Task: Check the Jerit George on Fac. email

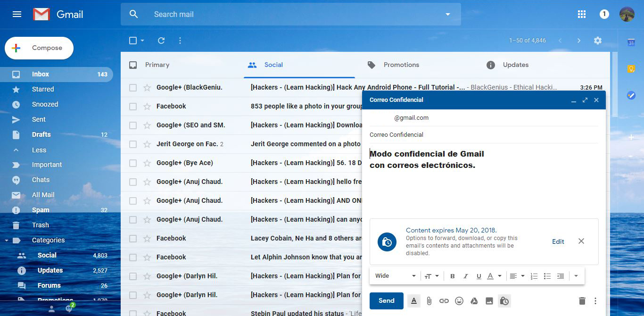Action: point(133,144)
